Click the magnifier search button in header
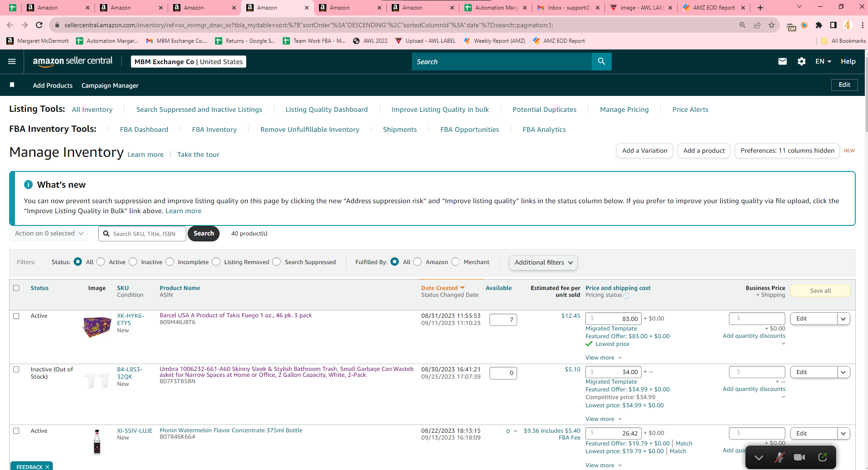This screenshot has width=868, height=470. pos(601,61)
